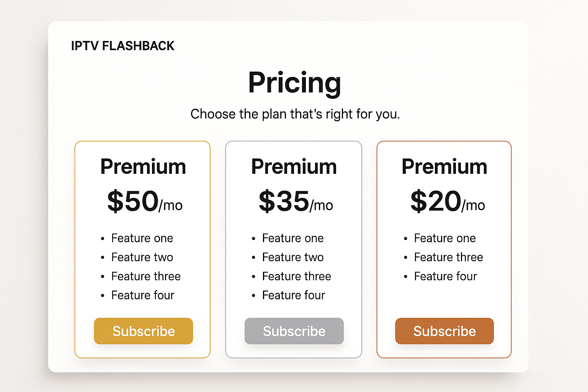Click the $50/mo price text
This screenshot has width=588, height=392.
coord(145,201)
